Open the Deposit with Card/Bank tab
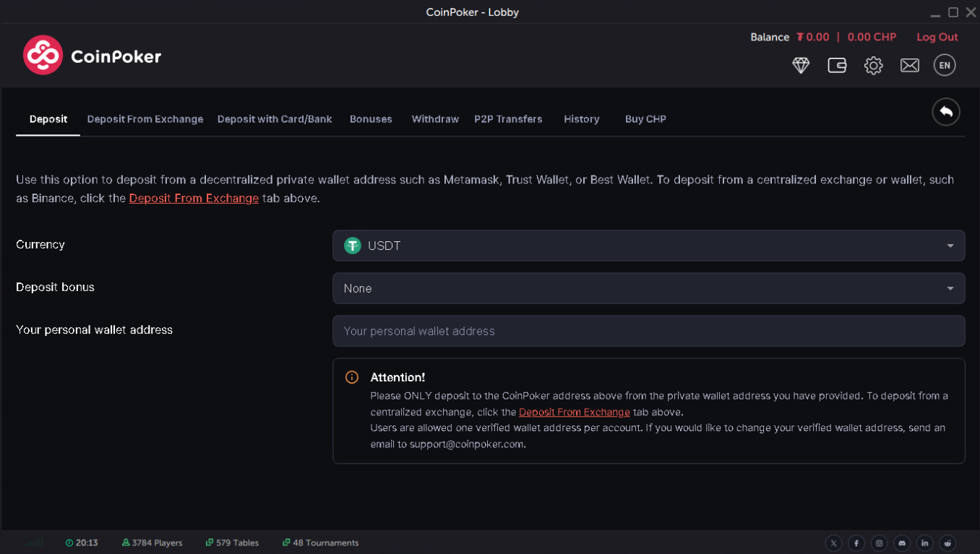This screenshot has width=980, height=554. click(x=275, y=119)
